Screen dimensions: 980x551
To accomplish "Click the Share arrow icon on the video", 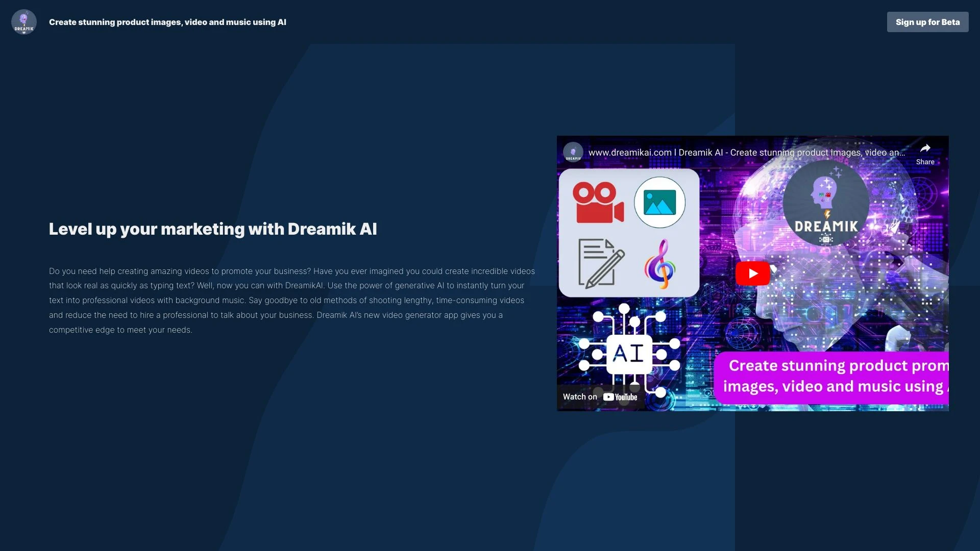I will (925, 148).
